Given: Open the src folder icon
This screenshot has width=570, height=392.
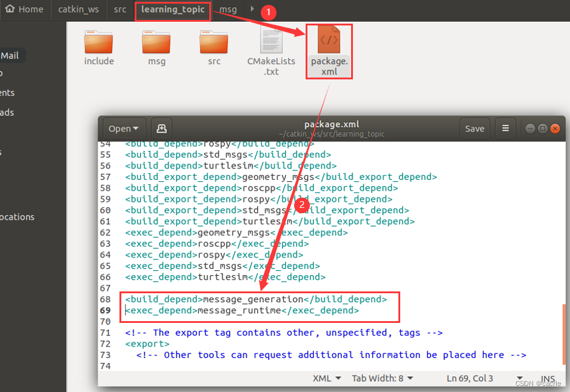Looking at the screenshot, I should [x=213, y=48].
